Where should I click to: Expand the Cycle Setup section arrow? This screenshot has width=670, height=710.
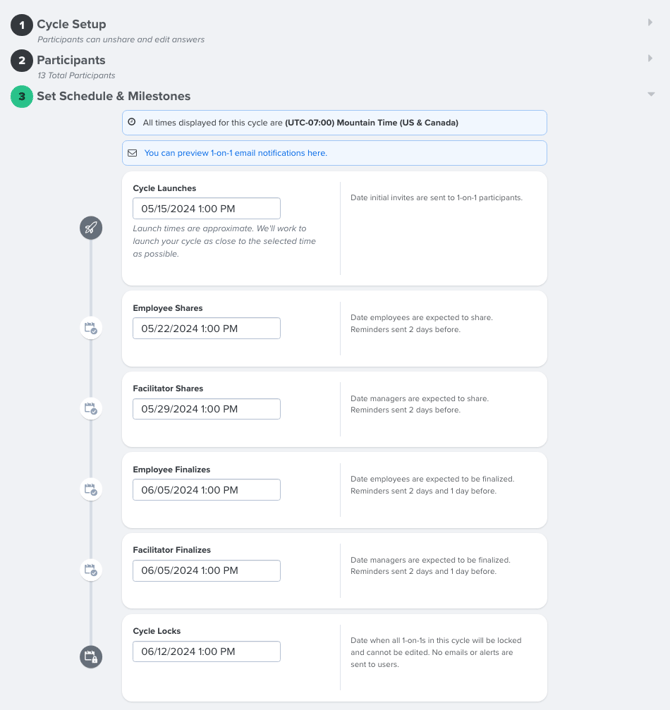pos(650,22)
